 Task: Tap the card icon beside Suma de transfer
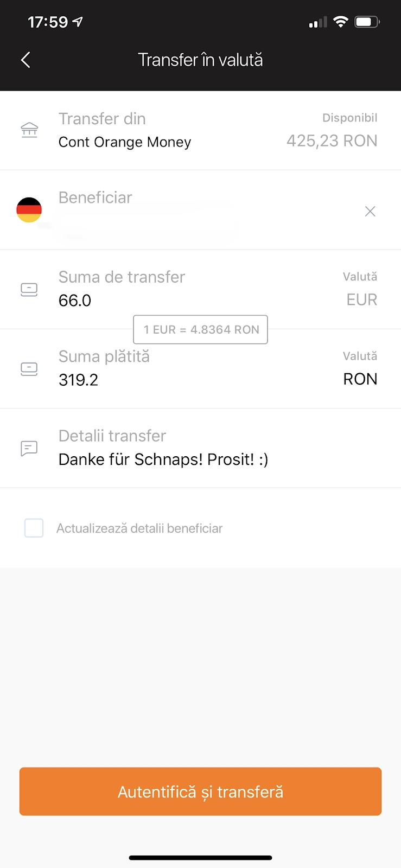[29, 289]
